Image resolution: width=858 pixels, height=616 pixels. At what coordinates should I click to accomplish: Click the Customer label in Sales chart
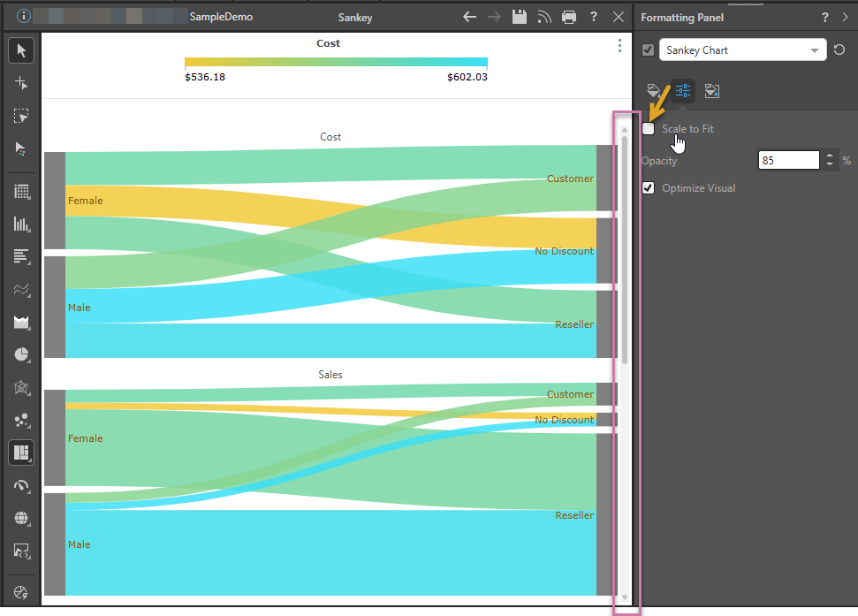coord(570,394)
